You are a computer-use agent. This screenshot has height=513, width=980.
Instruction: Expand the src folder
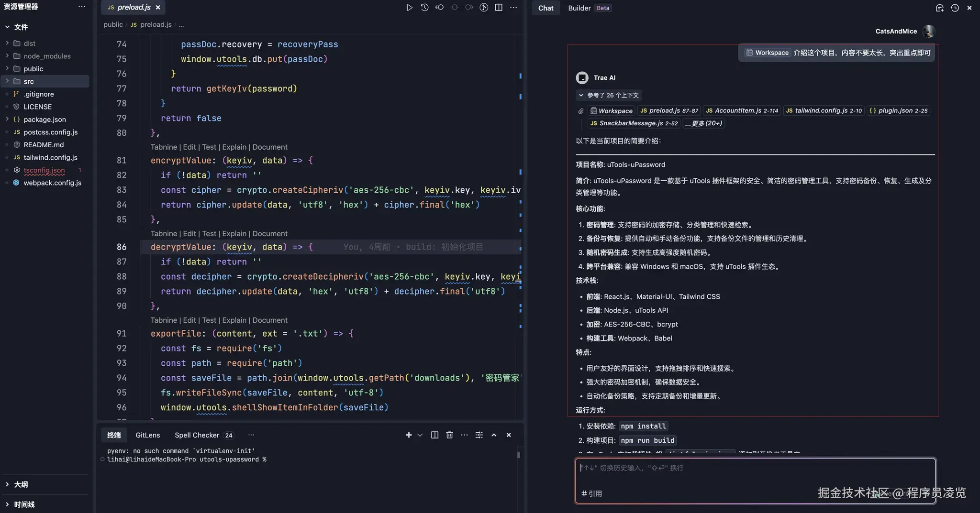tap(7, 81)
